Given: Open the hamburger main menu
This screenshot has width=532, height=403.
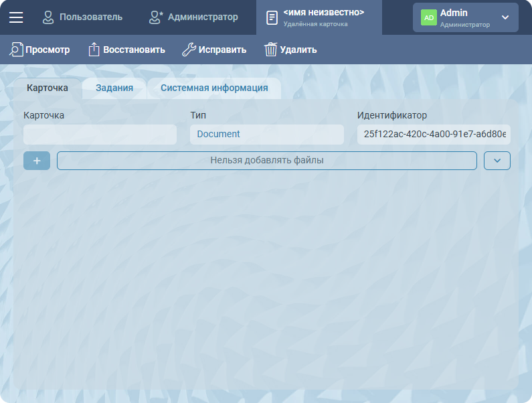Looking at the screenshot, I should [15, 17].
